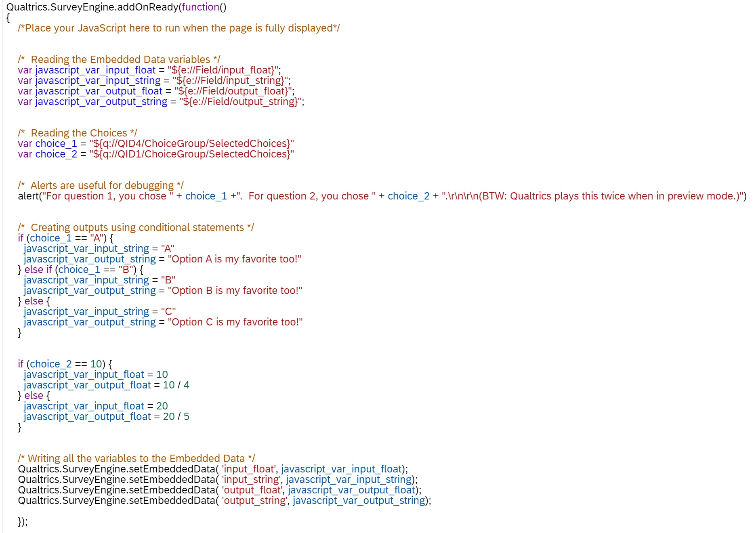Click the "Alerts are useful for debugging" comment
The height and width of the screenshot is (533, 756).
101,186
